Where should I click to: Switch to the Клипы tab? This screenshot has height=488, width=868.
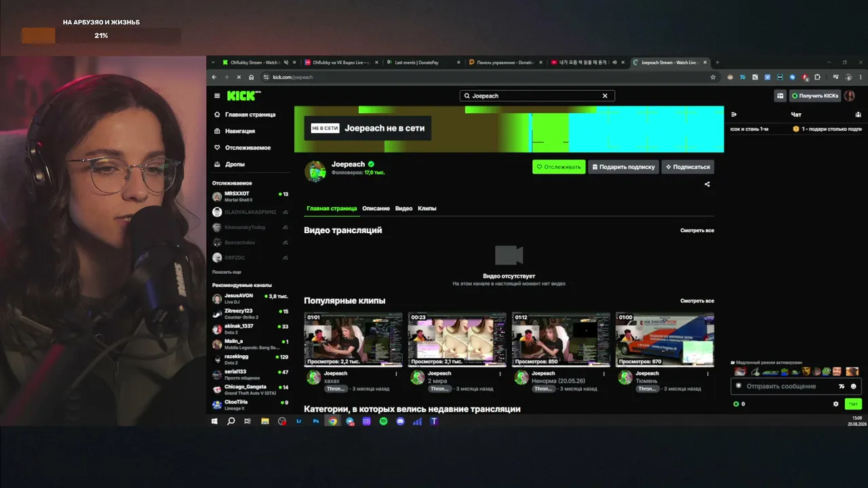pyautogui.click(x=427, y=209)
